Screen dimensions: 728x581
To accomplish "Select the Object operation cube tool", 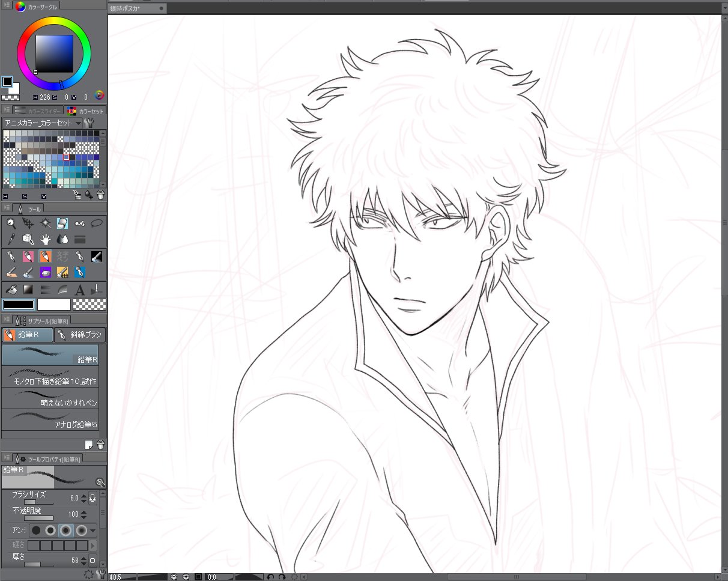I will tap(28, 239).
